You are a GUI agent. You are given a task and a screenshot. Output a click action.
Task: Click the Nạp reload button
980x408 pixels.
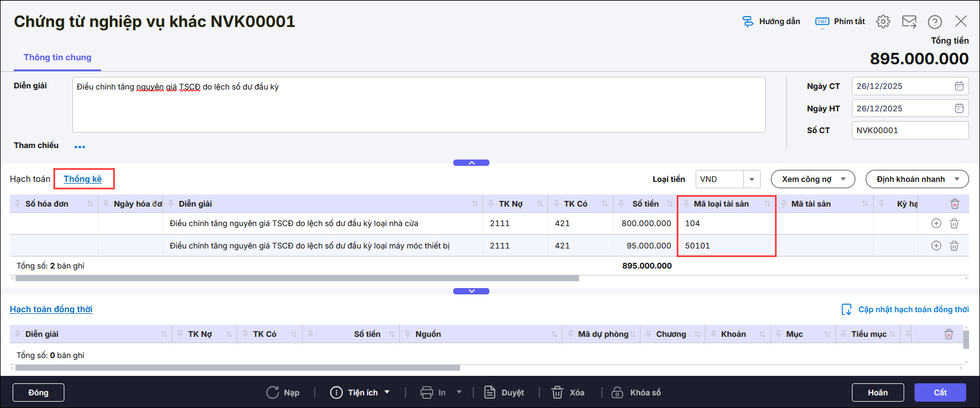tap(283, 393)
